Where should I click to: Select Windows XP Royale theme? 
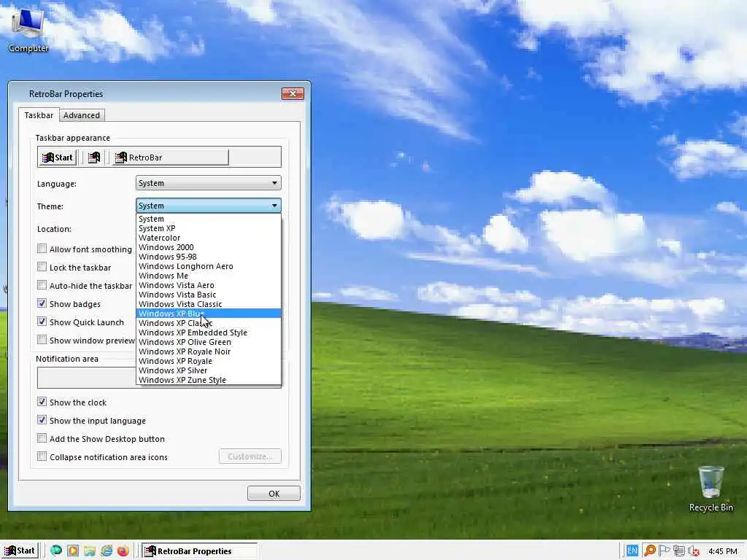coord(209,361)
